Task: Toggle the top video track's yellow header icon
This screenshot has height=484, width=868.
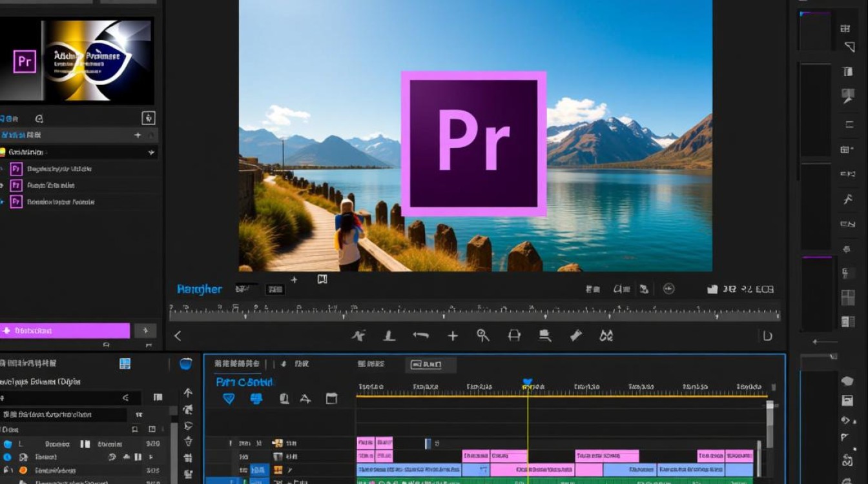Action: [x=277, y=443]
